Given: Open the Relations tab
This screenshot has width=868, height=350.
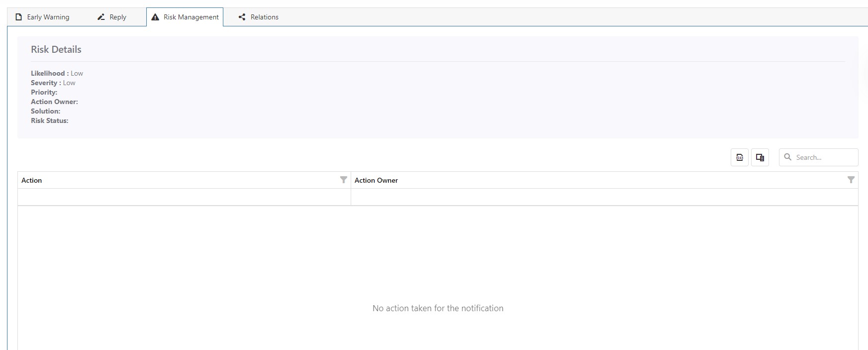Looking at the screenshot, I should [258, 17].
